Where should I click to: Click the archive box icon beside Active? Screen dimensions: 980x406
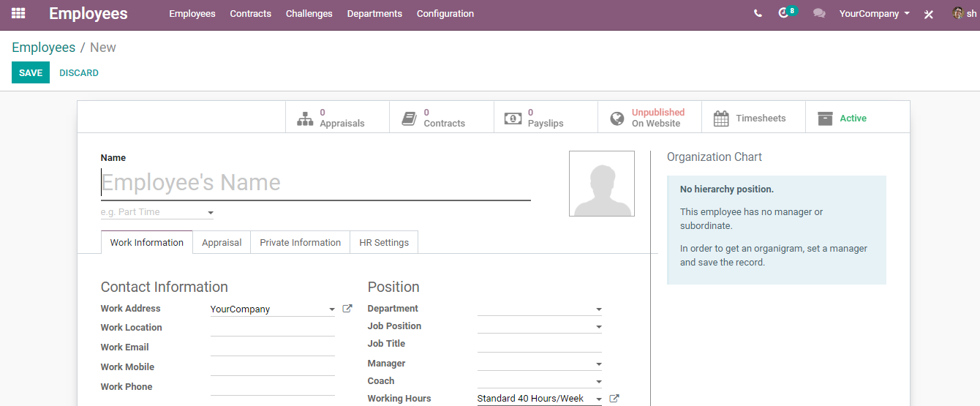pyautogui.click(x=825, y=119)
